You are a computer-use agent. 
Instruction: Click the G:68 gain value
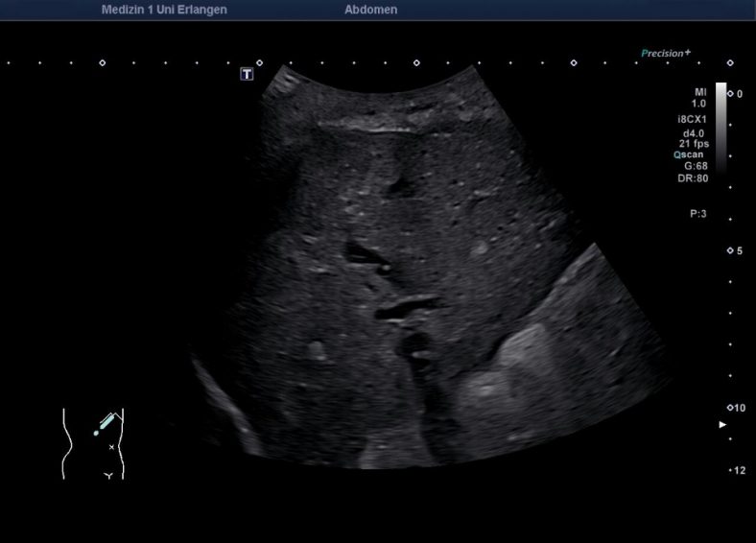695,166
